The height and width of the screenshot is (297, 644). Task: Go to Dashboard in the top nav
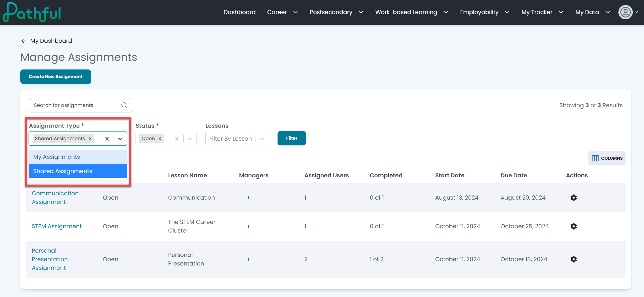[240, 12]
